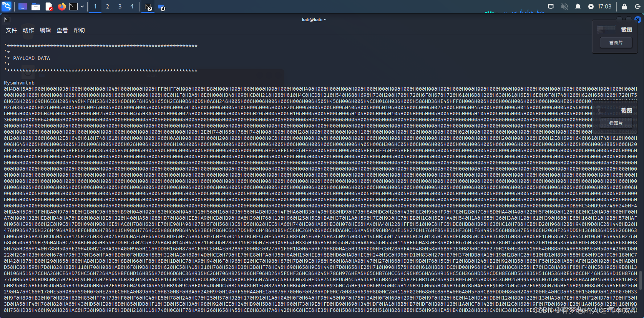
Task: Open the 帮助 menu
Action: (x=79, y=30)
